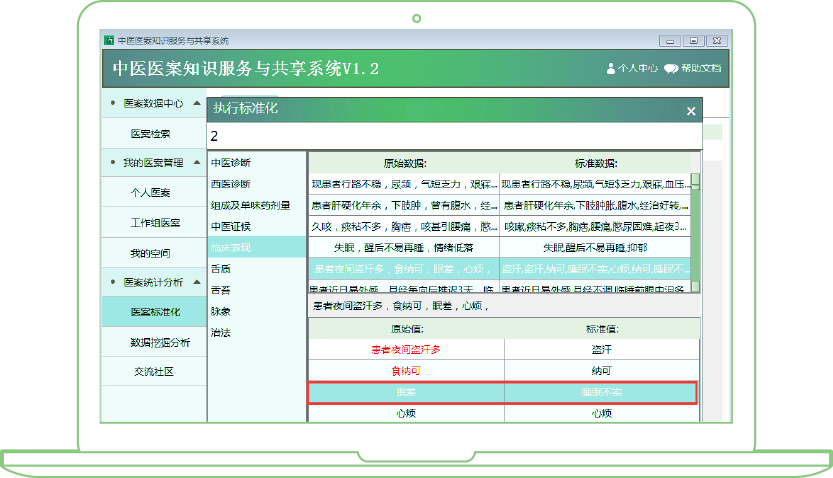Close the 执行标准化 dialog with X
Screen dimensions: 833x478
coord(690,112)
